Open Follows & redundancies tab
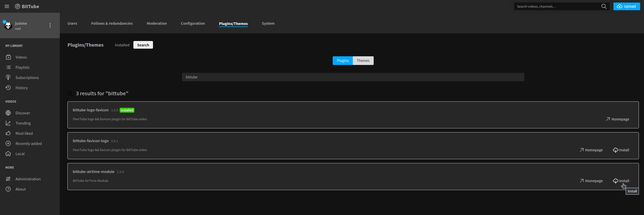 tap(112, 23)
